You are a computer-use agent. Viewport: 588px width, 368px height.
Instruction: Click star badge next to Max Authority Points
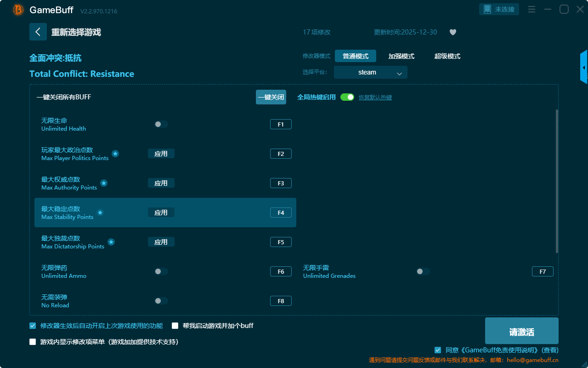[x=104, y=183]
